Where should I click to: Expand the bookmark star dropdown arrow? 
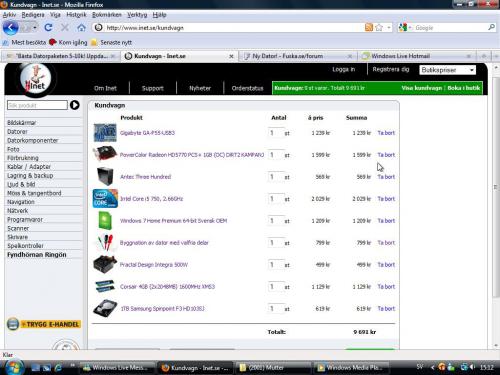click(x=389, y=28)
